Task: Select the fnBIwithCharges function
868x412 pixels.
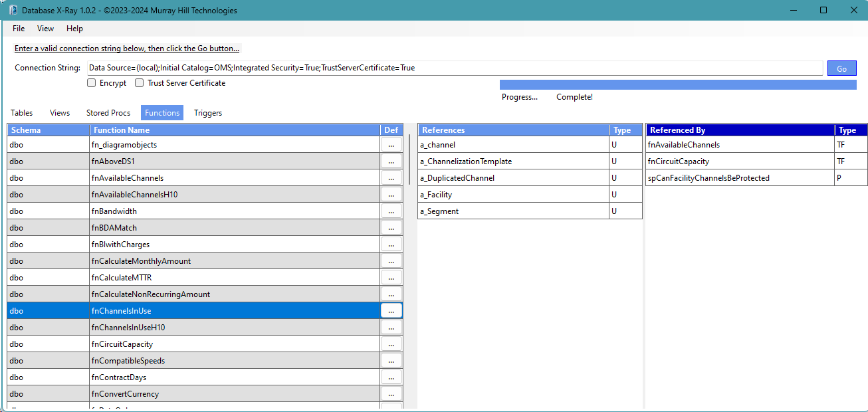Action: pyautogui.click(x=235, y=244)
